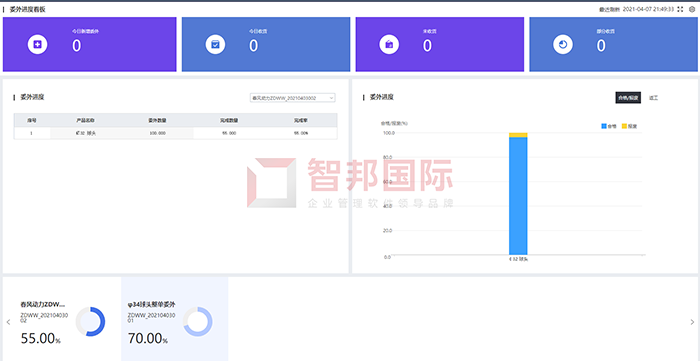The image size is (700, 361).
Task: Click the large 55.00% value on the bottom card
Action: (41, 339)
